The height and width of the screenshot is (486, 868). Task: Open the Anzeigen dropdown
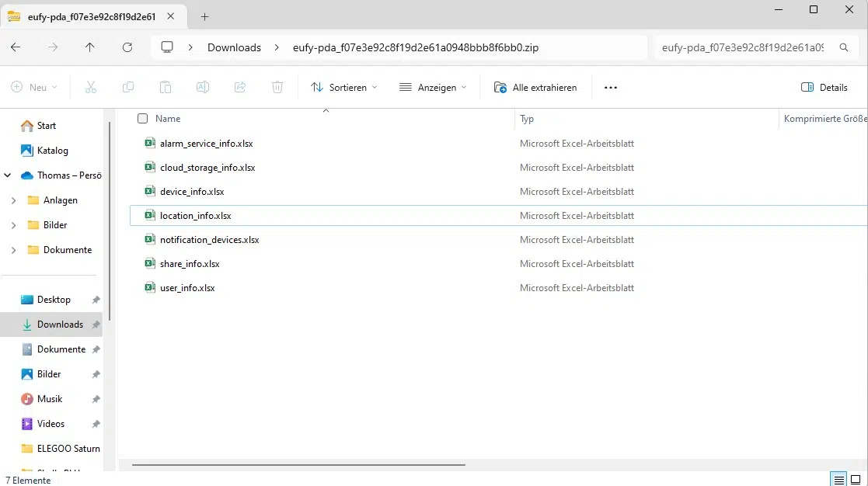tap(433, 88)
